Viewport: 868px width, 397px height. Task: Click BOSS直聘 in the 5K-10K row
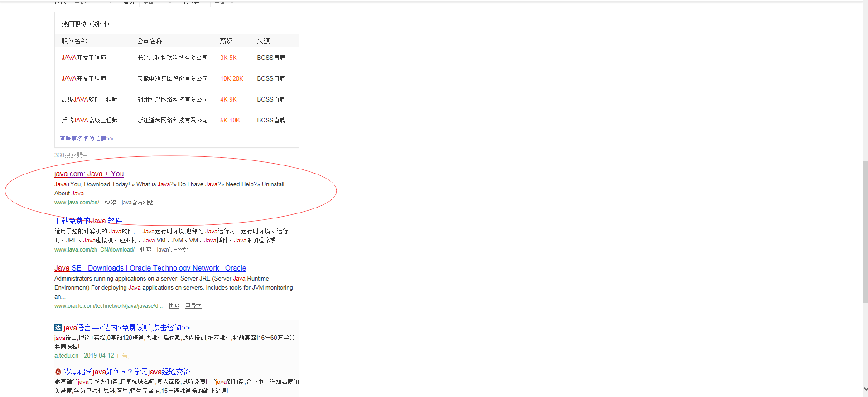tap(271, 120)
